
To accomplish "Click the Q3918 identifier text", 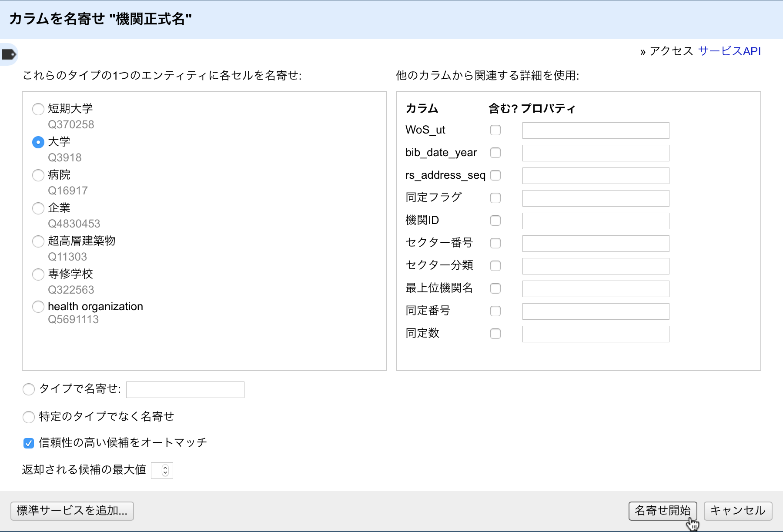I will tap(65, 157).
